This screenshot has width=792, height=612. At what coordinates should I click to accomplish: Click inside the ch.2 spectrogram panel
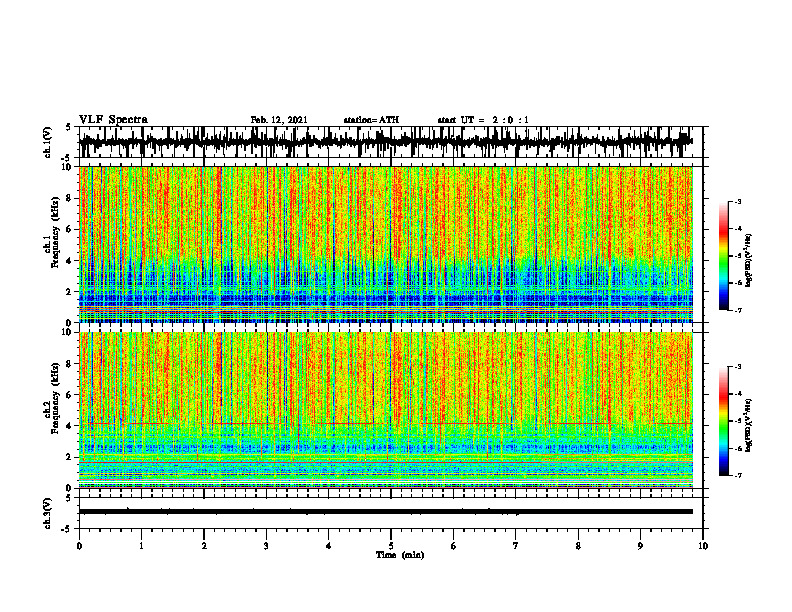coord(385,410)
